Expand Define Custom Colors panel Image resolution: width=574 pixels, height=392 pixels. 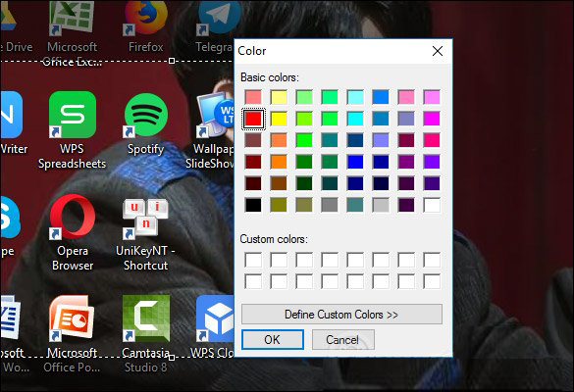pos(341,315)
